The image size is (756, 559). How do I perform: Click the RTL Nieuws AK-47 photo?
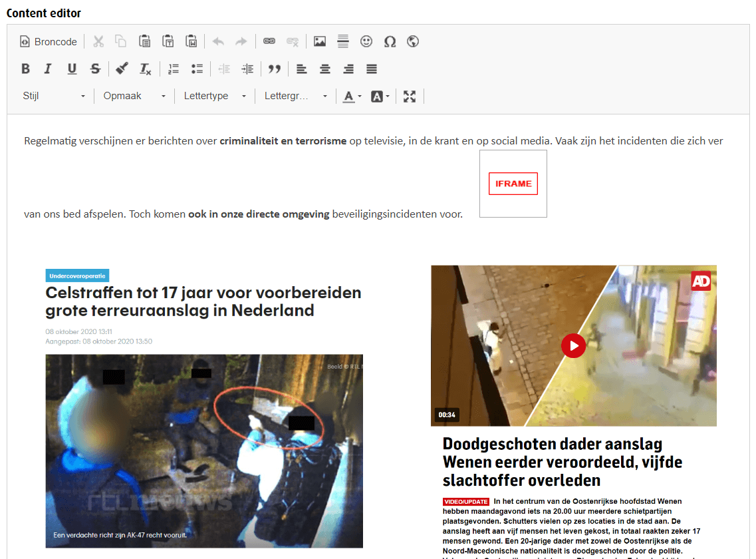204,451
